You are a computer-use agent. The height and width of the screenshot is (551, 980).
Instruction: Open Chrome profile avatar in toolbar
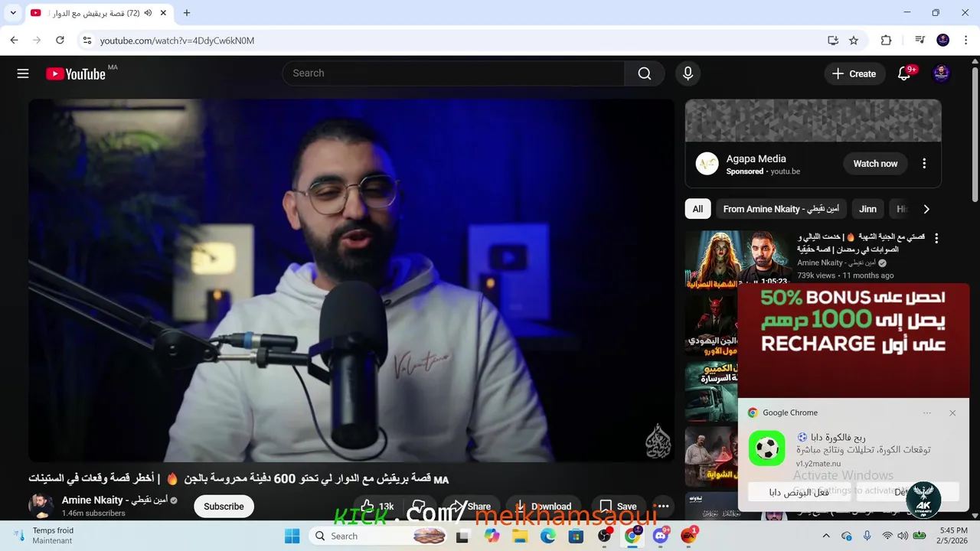(943, 41)
